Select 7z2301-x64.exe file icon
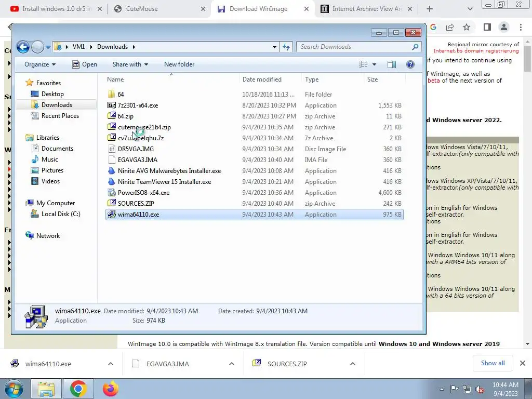 [x=111, y=105]
